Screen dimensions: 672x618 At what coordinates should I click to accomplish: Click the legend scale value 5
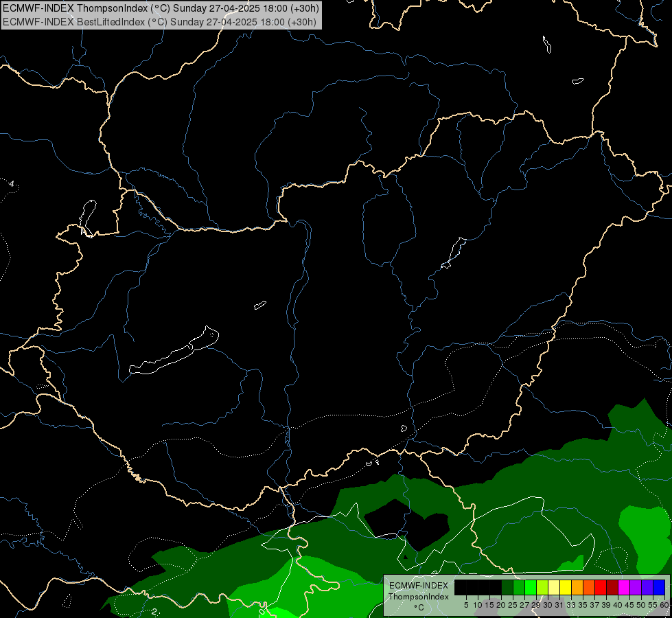coord(466,605)
